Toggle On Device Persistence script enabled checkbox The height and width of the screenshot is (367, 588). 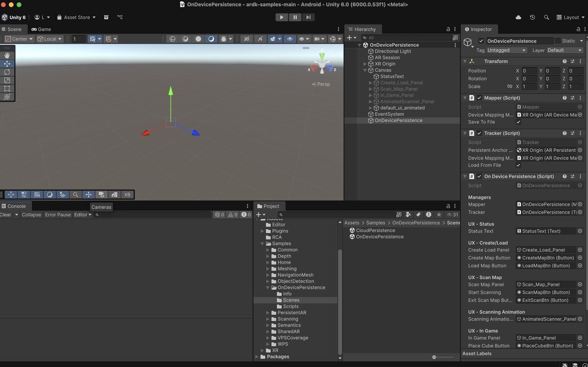[x=479, y=177]
